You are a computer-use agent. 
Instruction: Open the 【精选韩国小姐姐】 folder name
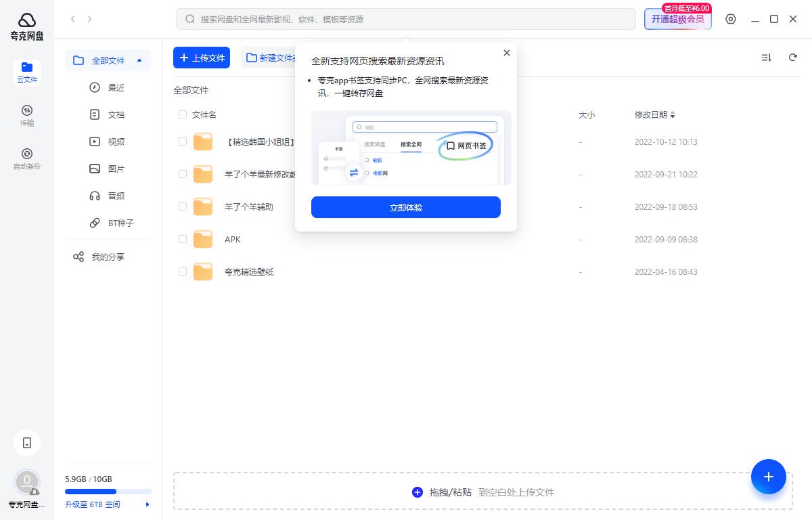click(261, 142)
